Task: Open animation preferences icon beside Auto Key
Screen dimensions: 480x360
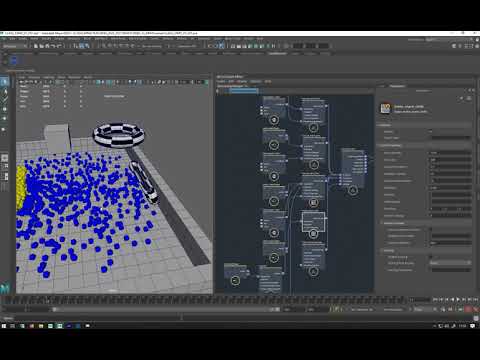Action: tap(476, 310)
